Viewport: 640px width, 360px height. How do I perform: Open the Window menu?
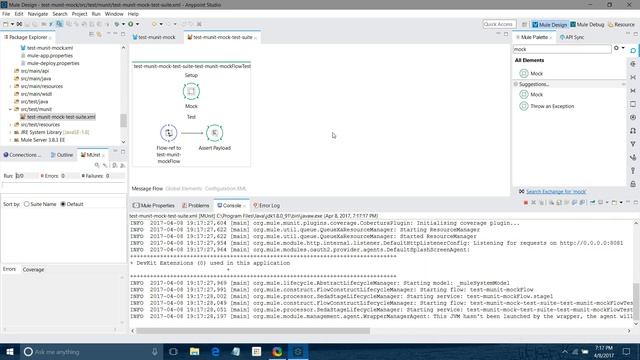tap(114, 14)
